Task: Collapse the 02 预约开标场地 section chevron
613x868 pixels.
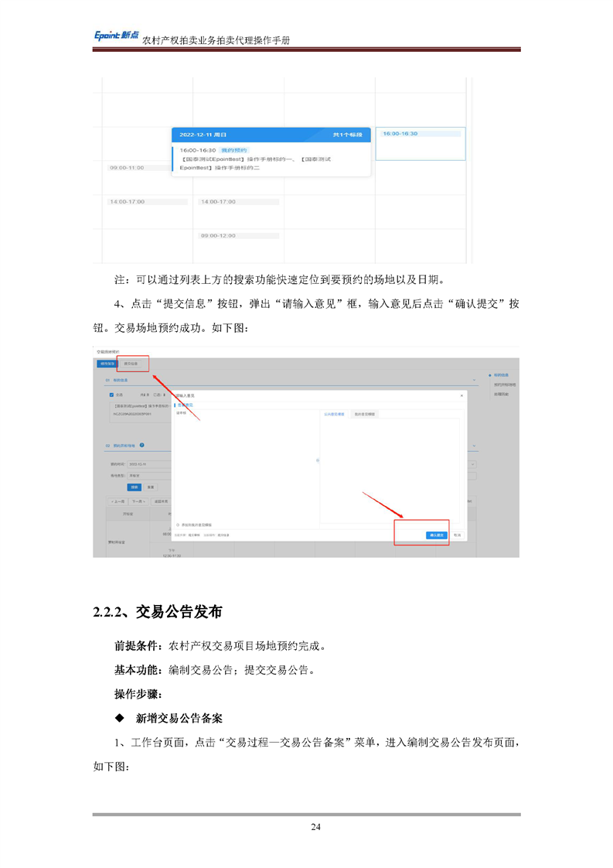Action: pyautogui.click(x=473, y=446)
